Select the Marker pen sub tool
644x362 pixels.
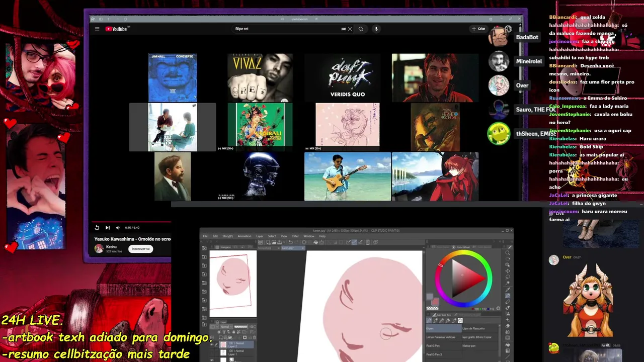[479, 346]
